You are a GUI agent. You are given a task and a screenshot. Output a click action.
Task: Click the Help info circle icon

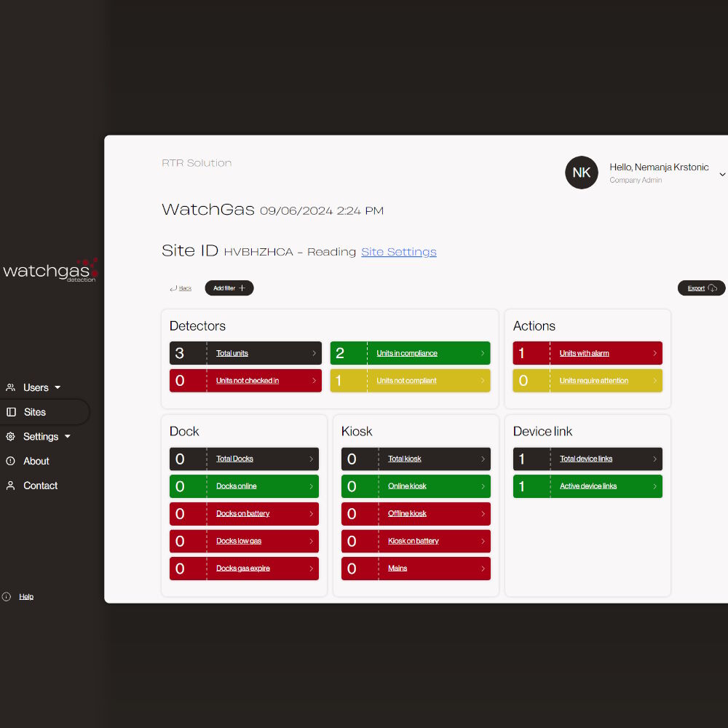(6, 597)
